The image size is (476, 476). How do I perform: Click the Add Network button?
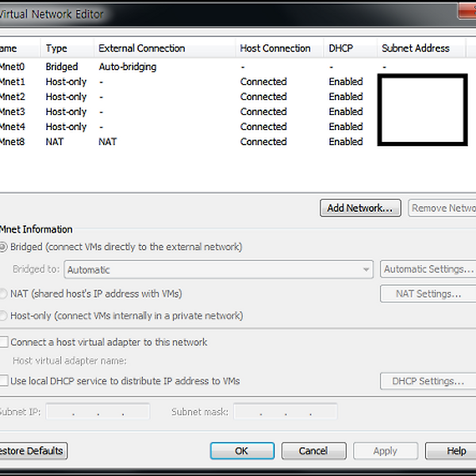[x=359, y=208]
